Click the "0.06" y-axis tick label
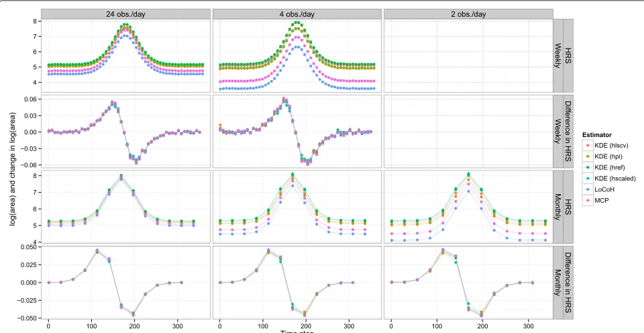This screenshot has height=333, width=644. coord(31,99)
